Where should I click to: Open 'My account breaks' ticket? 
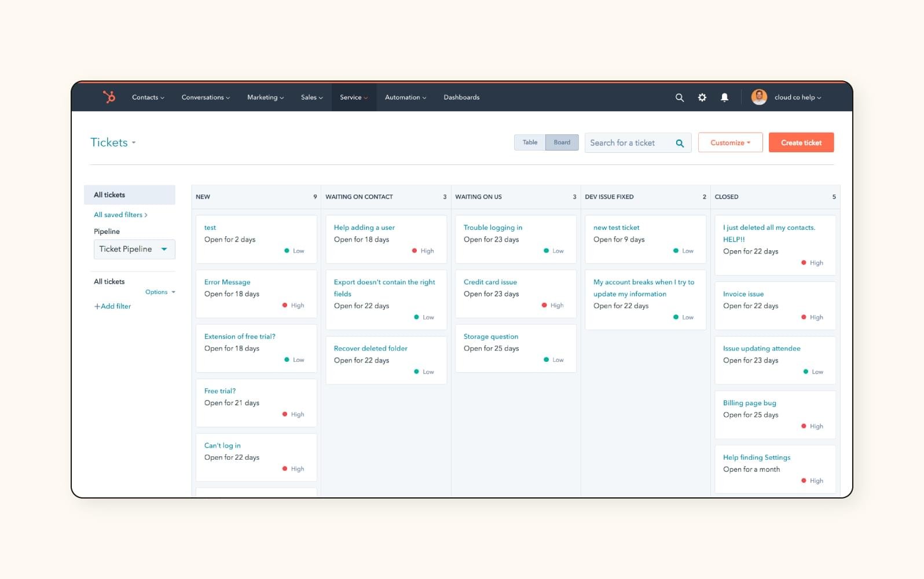644,288
